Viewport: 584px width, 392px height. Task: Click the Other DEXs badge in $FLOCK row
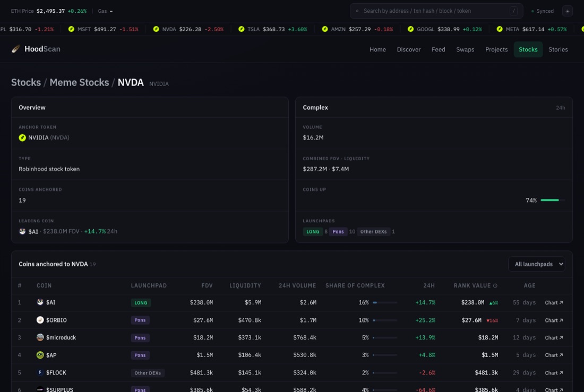pyautogui.click(x=148, y=373)
